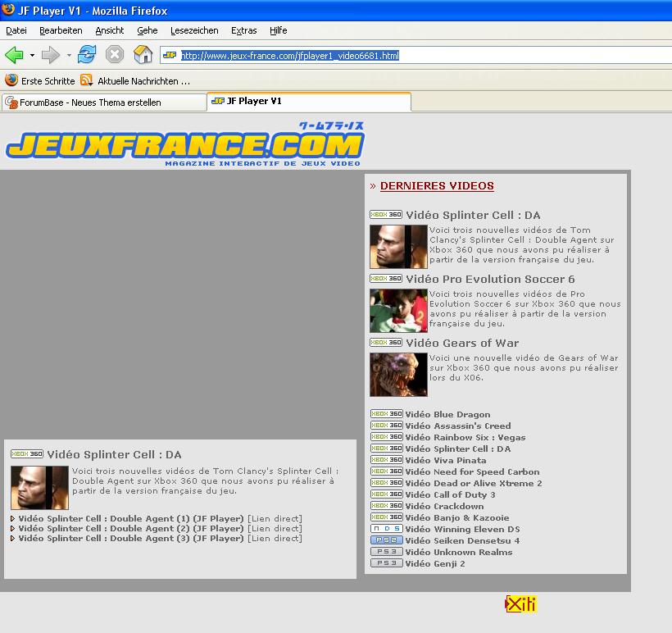
Task: Click PS3 badge beside Unknown Realms
Action: [387, 552]
